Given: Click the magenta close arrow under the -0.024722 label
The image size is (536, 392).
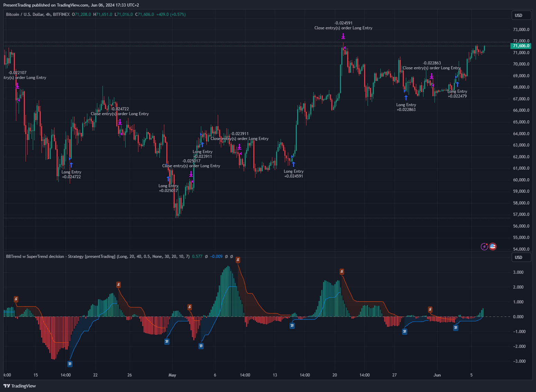Looking at the screenshot, I should [120, 122].
